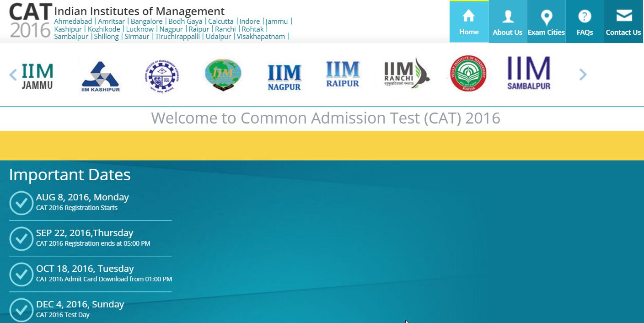Click the Amritsar institute link
644x323 pixels.
(111, 22)
